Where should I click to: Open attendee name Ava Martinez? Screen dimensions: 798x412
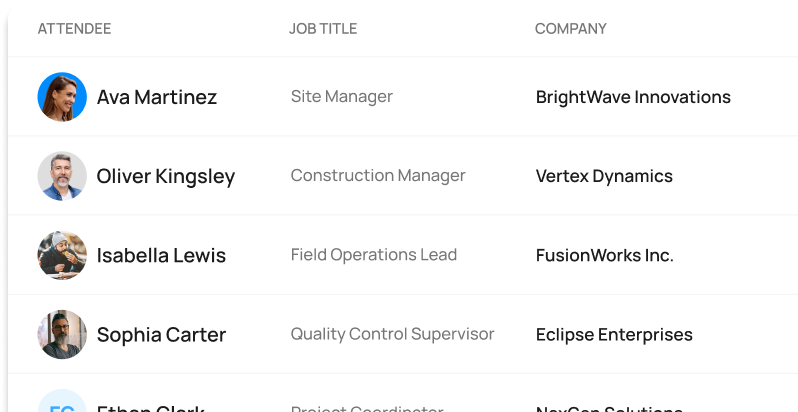click(157, 97)
